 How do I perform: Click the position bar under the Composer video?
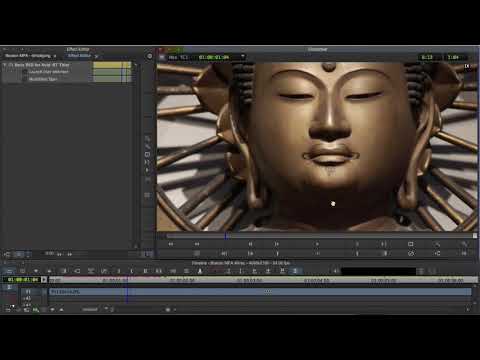pos(320,236)
